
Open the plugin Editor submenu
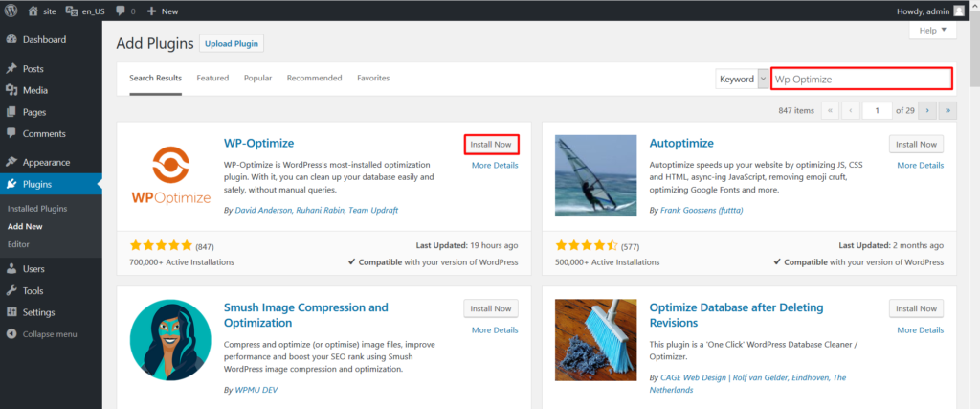[18, 244]
